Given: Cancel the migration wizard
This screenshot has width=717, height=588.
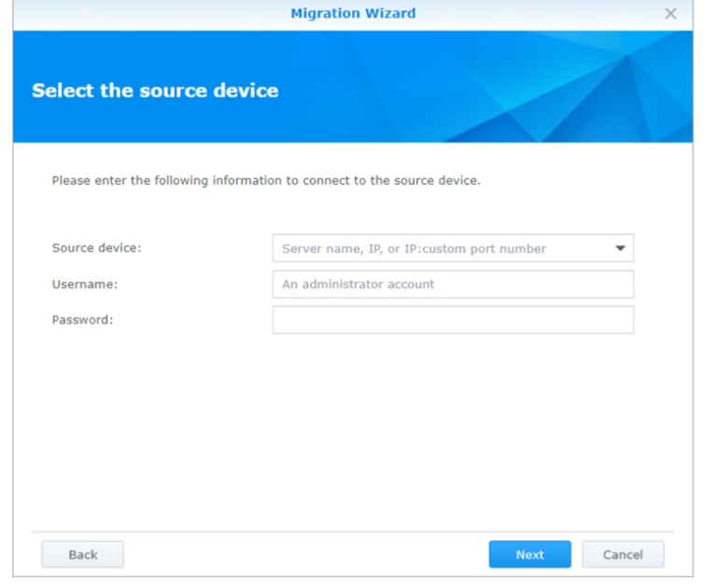Looking at the screenshot, I should [x=623, y=554].
